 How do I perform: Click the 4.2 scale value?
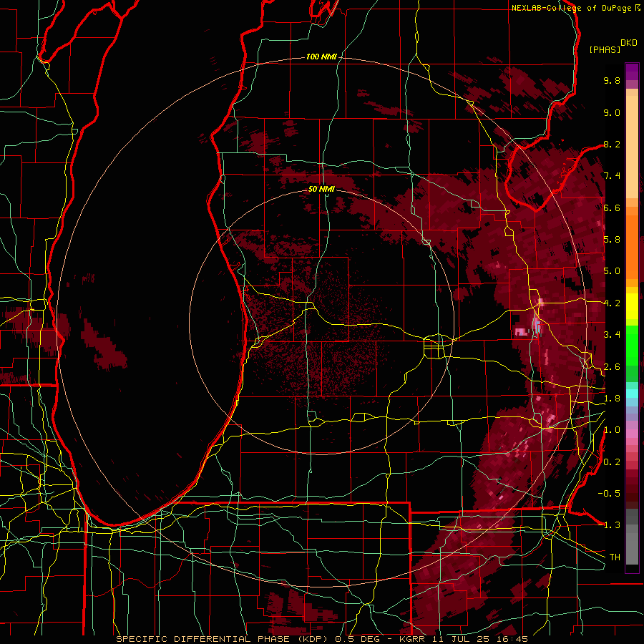click(x=612, y=303)
